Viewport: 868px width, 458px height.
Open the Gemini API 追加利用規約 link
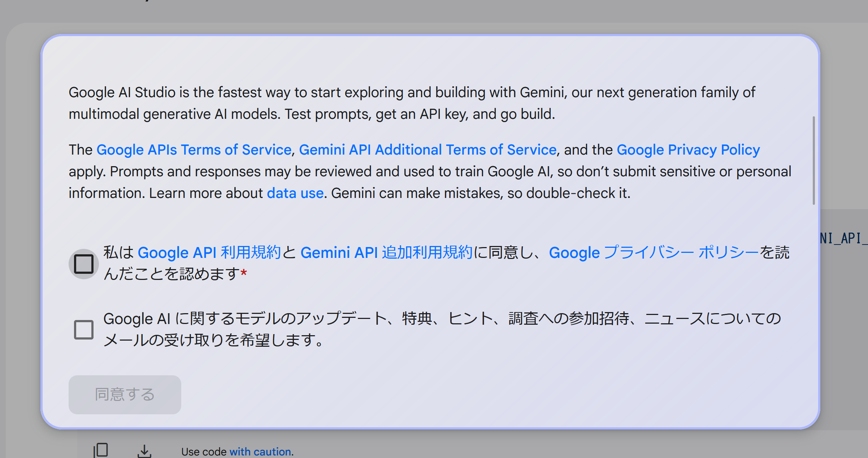386,252
